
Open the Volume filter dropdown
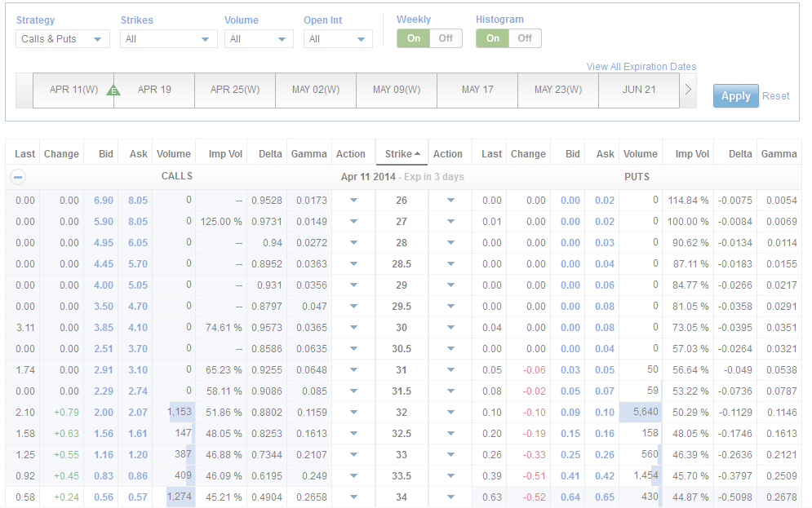pos(259,38)
